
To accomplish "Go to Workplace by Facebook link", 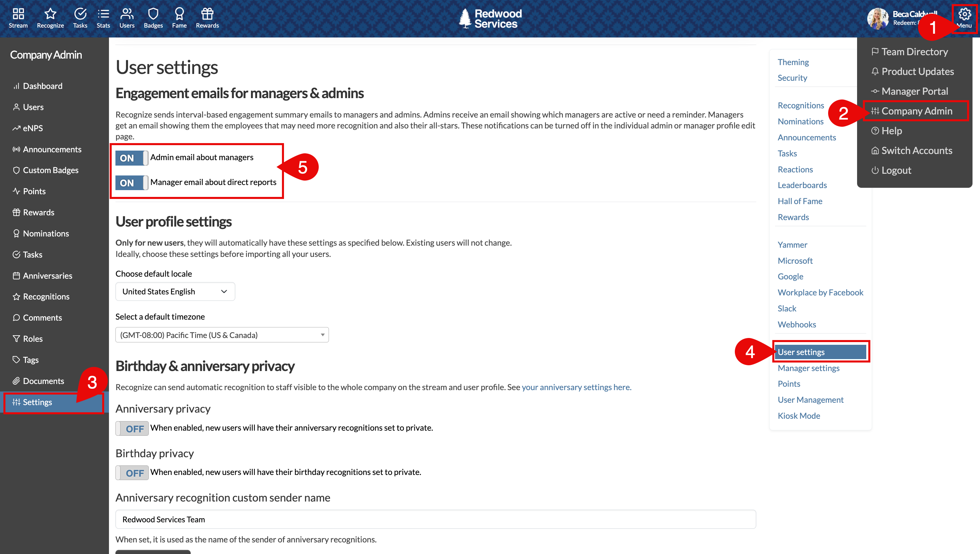I will 820,292.
